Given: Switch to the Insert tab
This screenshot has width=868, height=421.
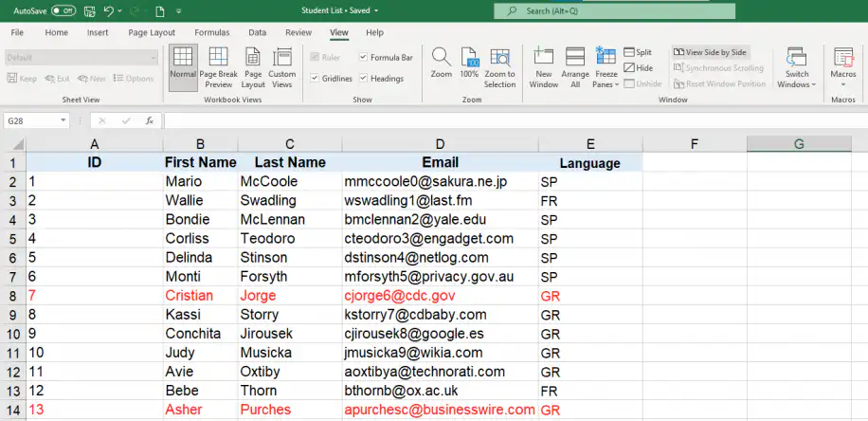Looking at the screenshot, I should pos(98,32).
